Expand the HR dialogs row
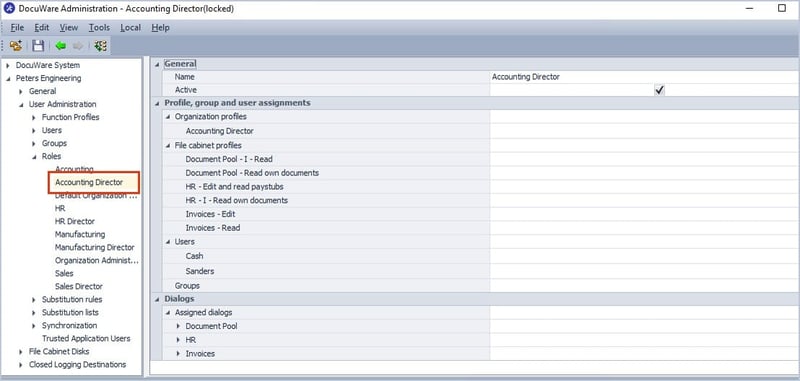800x381 pixels. [179, 340]
